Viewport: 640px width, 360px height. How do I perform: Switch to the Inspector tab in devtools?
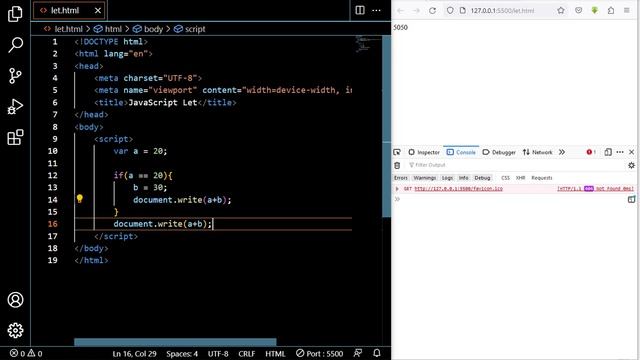tap(424, 152)
